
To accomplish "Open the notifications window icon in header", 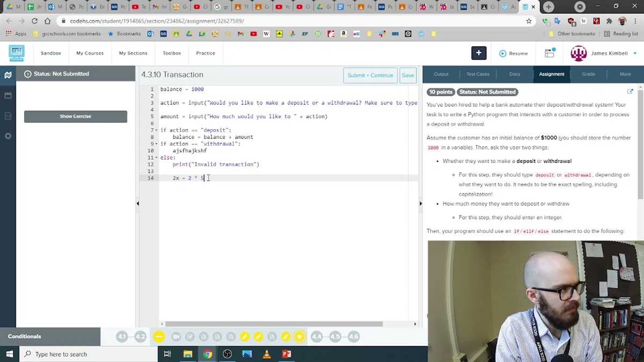I will (550, 53).
